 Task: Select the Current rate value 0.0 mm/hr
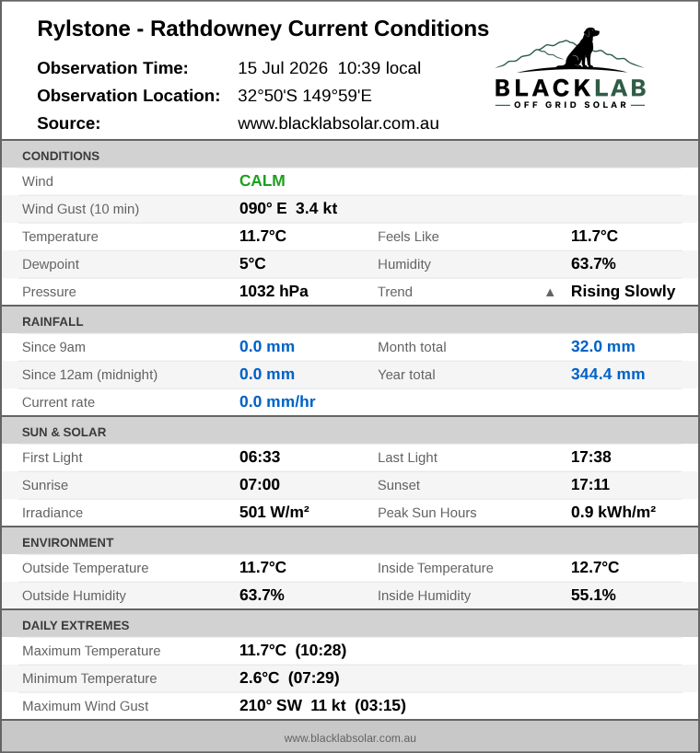click(277, 401)
